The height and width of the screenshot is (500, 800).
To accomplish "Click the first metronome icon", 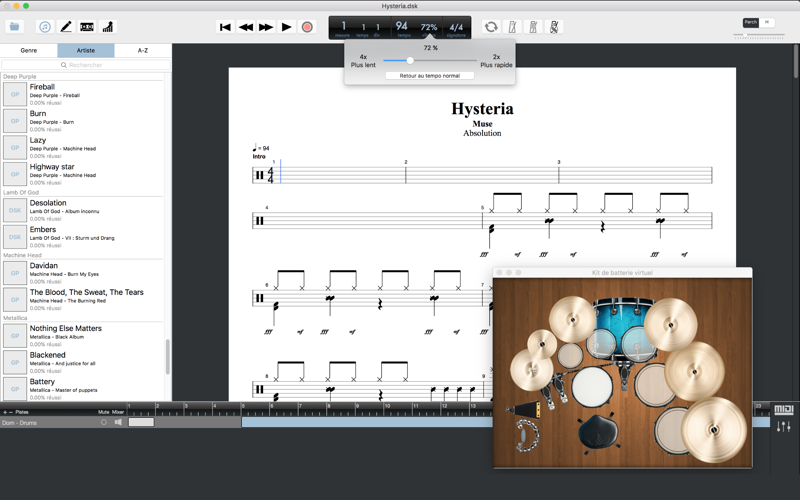I will point(512,27).
